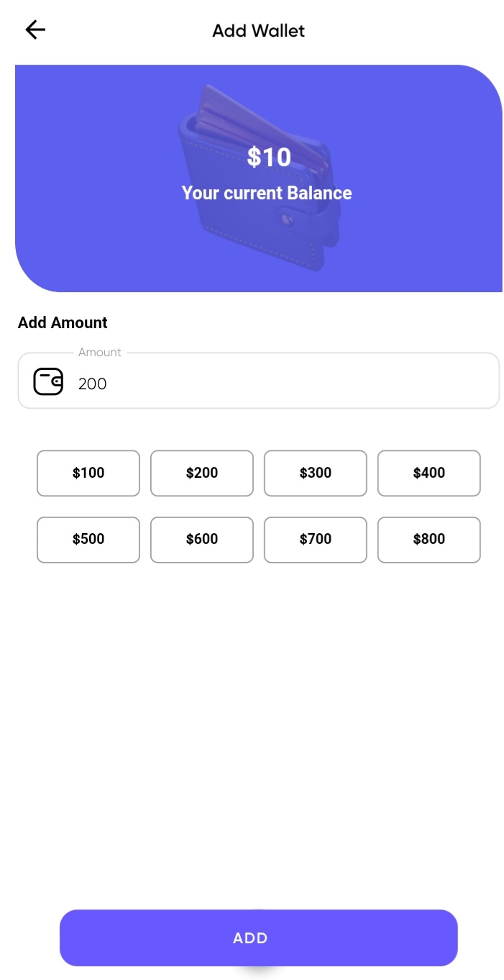504x980 pixels.
Task: Choose the $200 preset amount
Action: pos(202,473)
